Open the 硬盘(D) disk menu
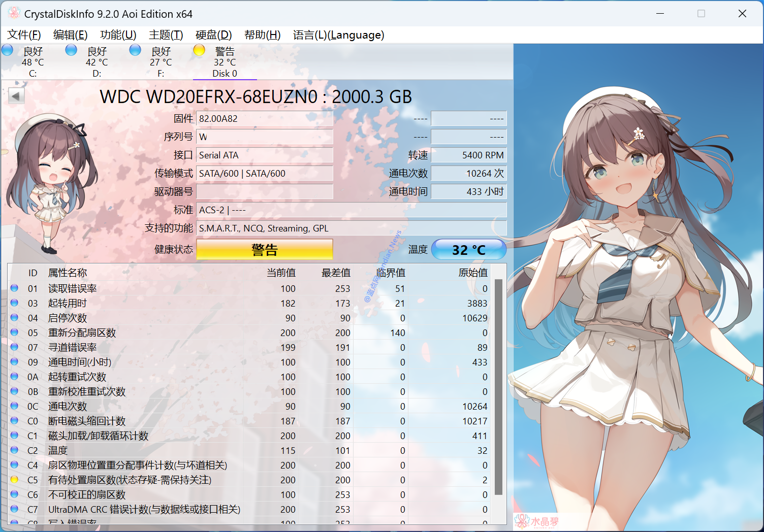 pyautogui.click(x=213, y=35)
